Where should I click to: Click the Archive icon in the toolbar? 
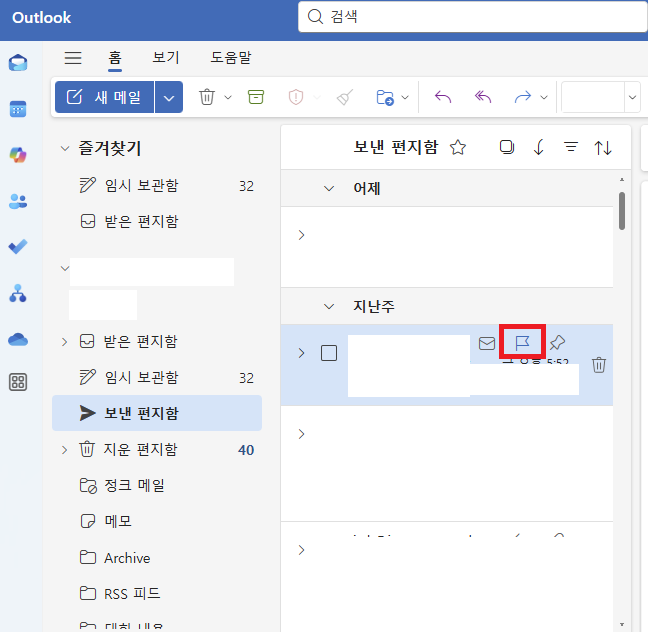[256, 97]
